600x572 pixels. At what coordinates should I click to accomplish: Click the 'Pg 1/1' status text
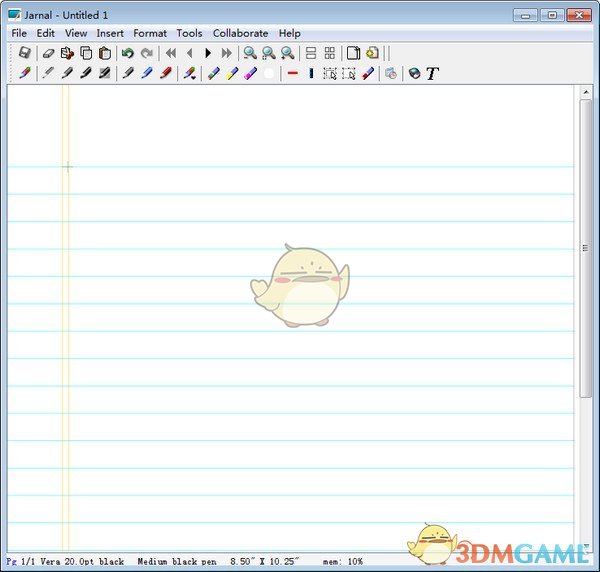pos(21,562)
